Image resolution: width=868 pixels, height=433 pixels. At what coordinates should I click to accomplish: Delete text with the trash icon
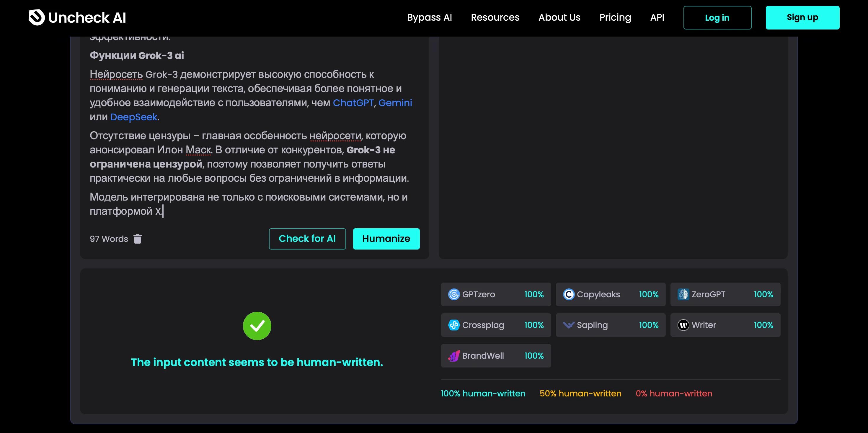[x=138, y=239]
